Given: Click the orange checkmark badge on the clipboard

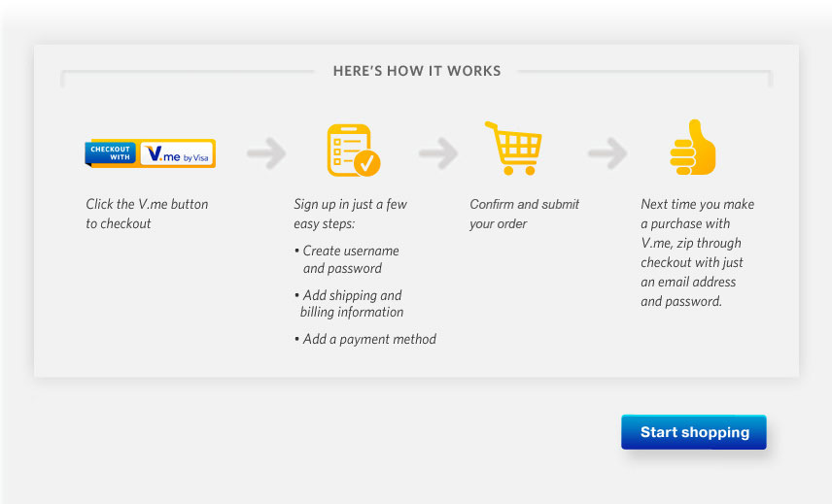Looking at the screenshot, I should [x=367, y=163].
